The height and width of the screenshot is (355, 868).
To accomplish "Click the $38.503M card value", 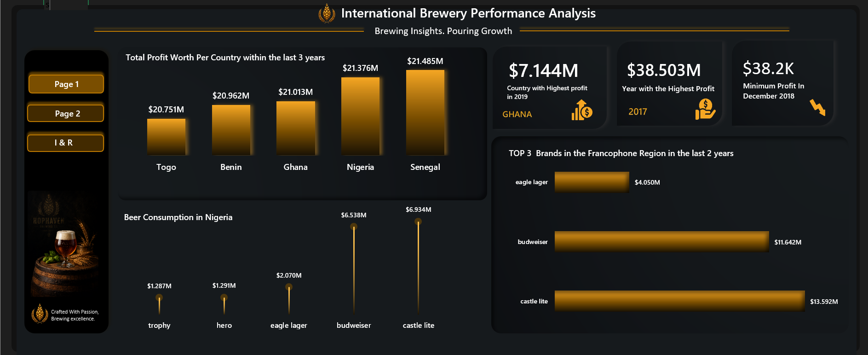I will coord(664,70).
